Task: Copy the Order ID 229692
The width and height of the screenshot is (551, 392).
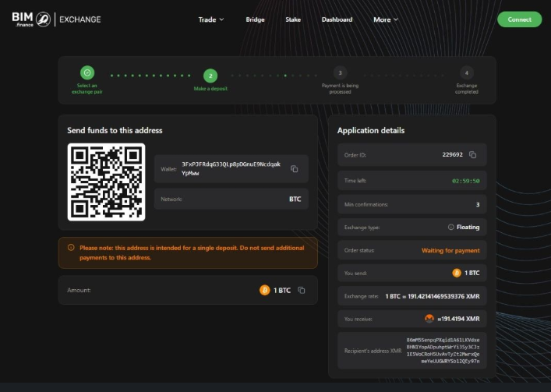Action: [x=472, y=154]
